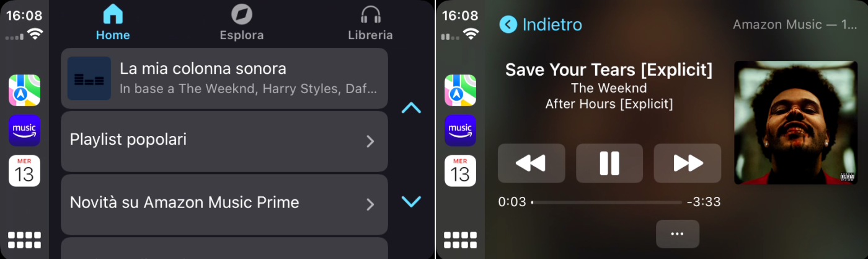Open the more options ellipsis button
Screen dimensions: 868x259
pyautogui.click(x=678, y=234)
